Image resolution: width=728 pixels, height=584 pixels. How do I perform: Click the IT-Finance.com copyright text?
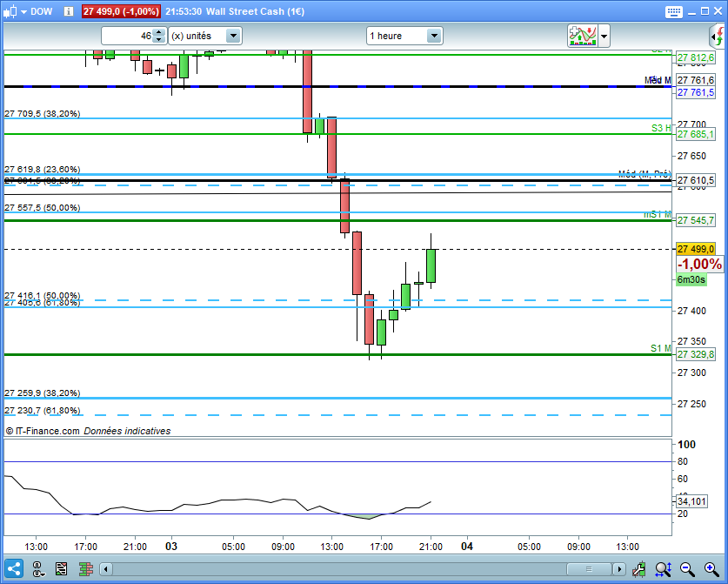[43, 431]
